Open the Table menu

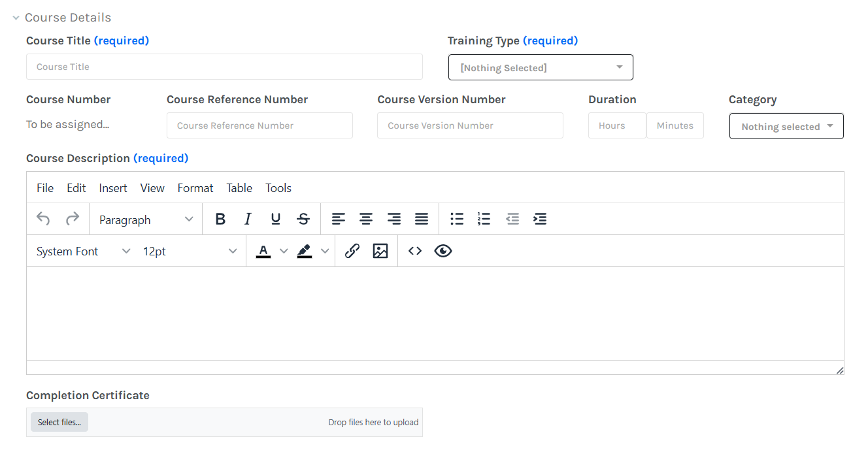[x=239, y=188]
